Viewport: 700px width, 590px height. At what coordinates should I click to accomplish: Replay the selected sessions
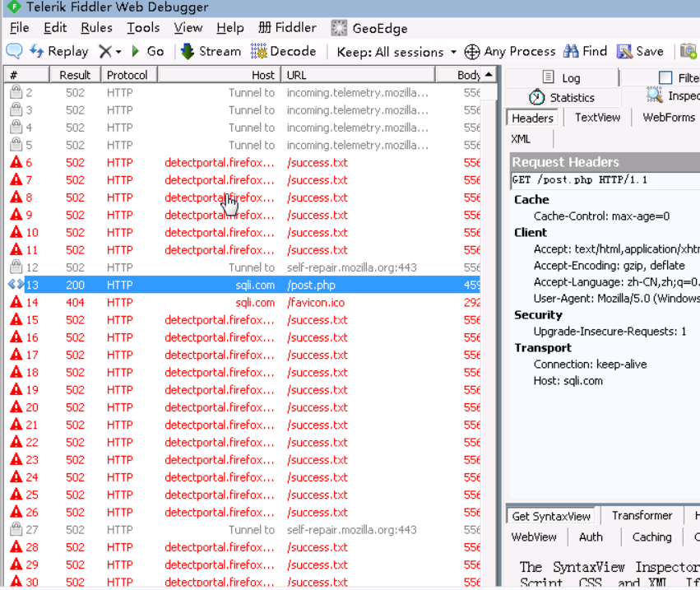click(59, 51)
